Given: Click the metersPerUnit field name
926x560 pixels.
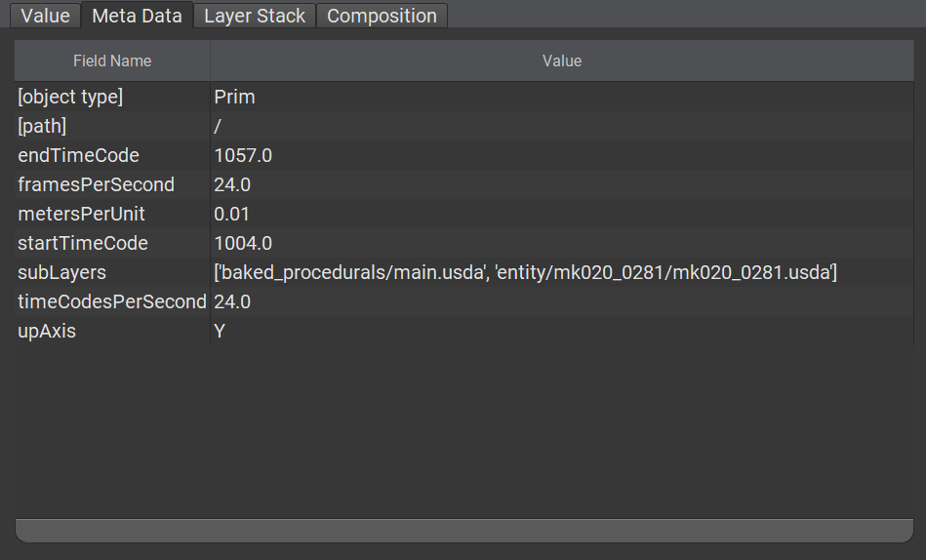Looking at the screenshot, I should pyautogui.click(x=81, y=214).
